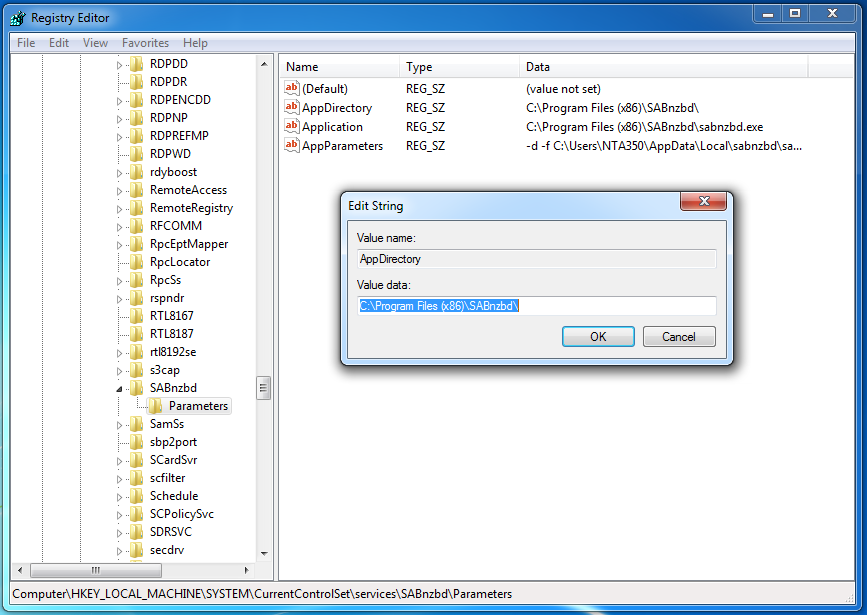Open the Help menu

click(195, 43)
